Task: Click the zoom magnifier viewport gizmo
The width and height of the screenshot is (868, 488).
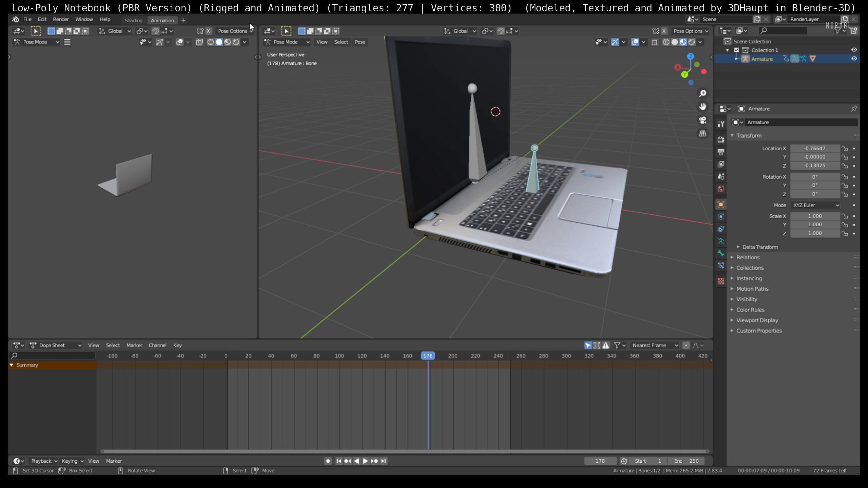Action: [x=703, y=93]
